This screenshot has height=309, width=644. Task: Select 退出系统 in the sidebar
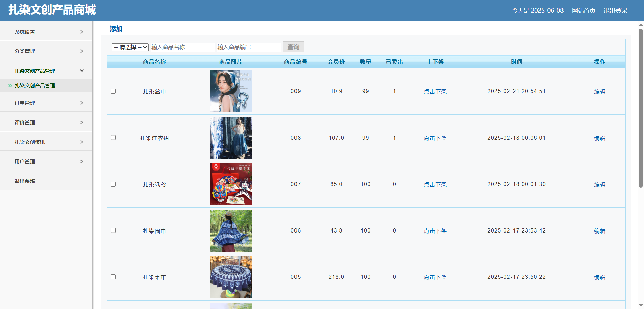click(x=25, y=181)
